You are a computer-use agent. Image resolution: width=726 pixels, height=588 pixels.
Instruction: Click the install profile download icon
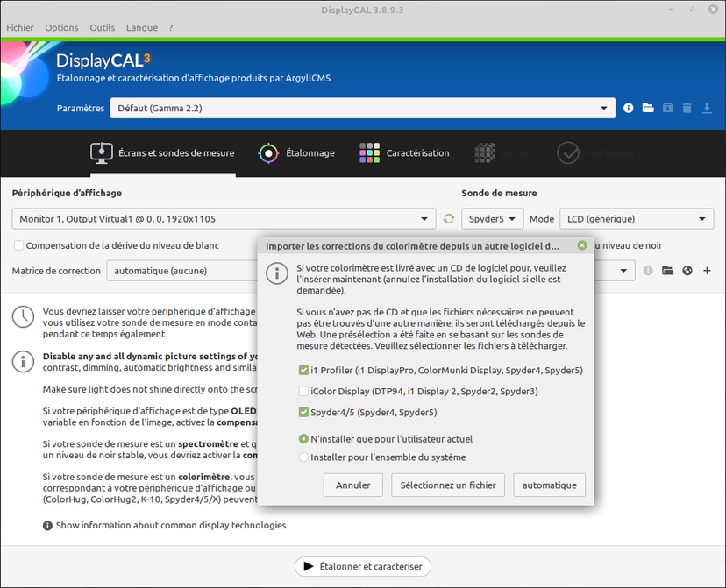click(x=707, y=108)
